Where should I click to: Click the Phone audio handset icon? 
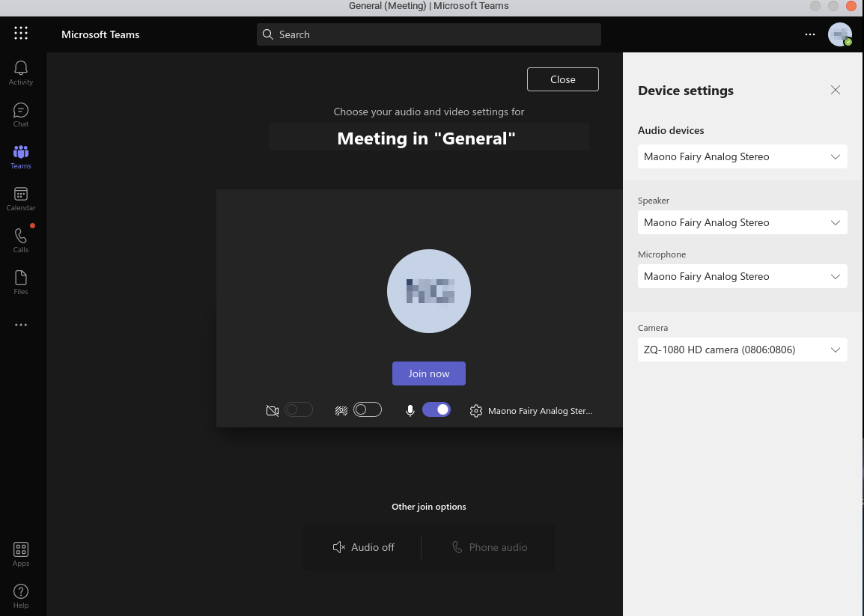click(x=457, y=547)
